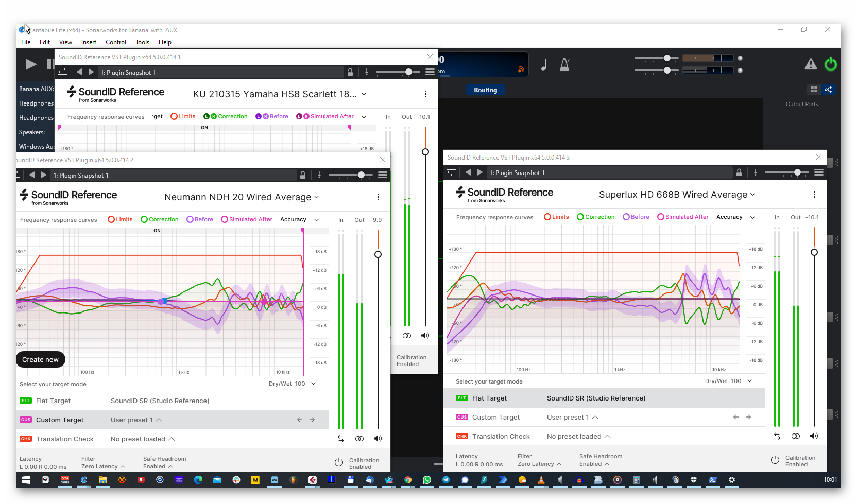
Task: Click the Routing button
Action: tap(485, 90)
